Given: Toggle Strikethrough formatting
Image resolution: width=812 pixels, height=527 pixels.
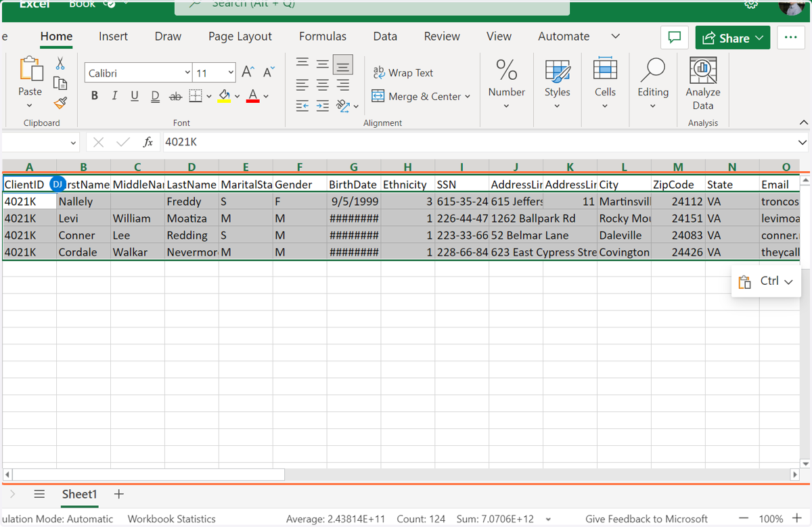Looking at the screenshot, I should coord(175,96).
